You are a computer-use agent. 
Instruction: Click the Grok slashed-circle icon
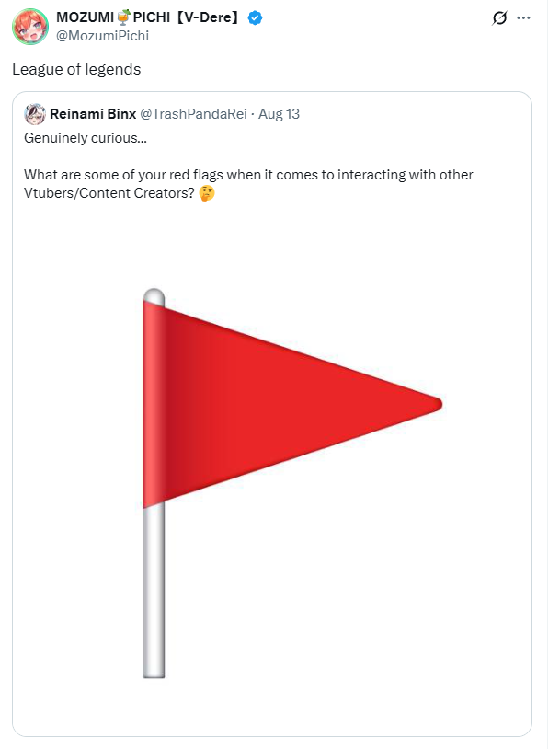click(x=499, y=18)
